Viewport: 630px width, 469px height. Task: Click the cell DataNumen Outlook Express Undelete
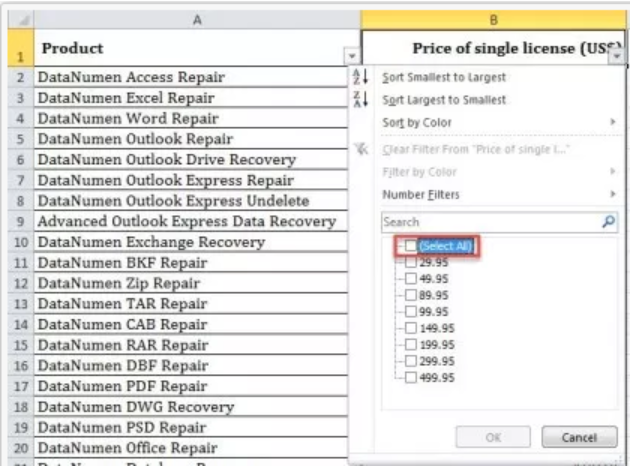[191, 201]
